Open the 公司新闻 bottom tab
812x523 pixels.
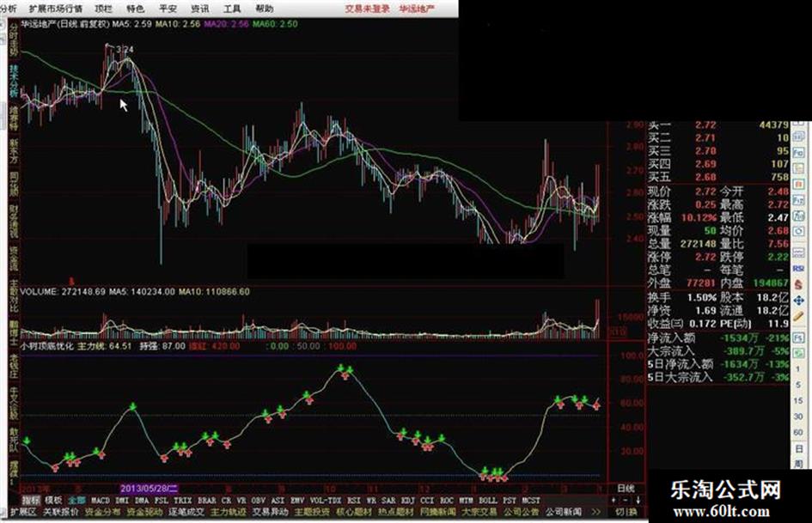563,512
